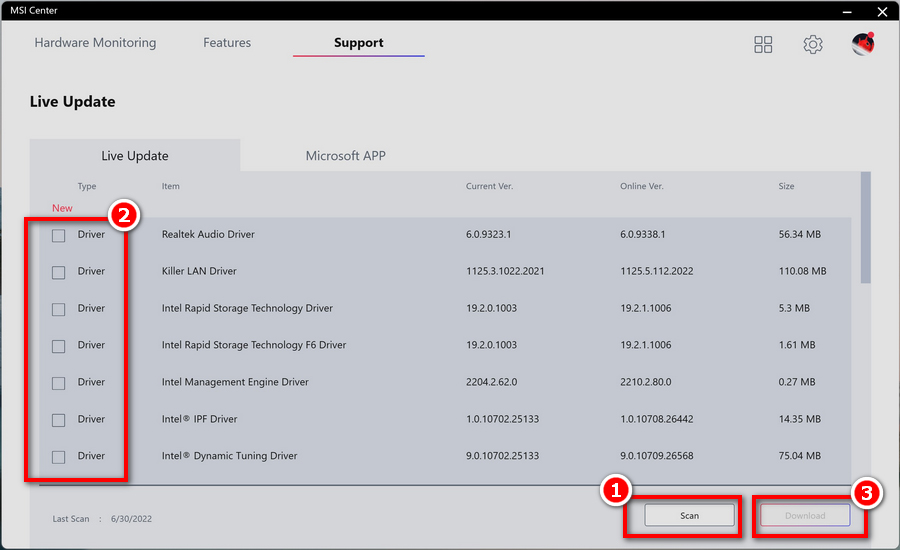900x550 pixels.
Task: Check the Killer LAN Driver checkbox
Action: (59, 272)
